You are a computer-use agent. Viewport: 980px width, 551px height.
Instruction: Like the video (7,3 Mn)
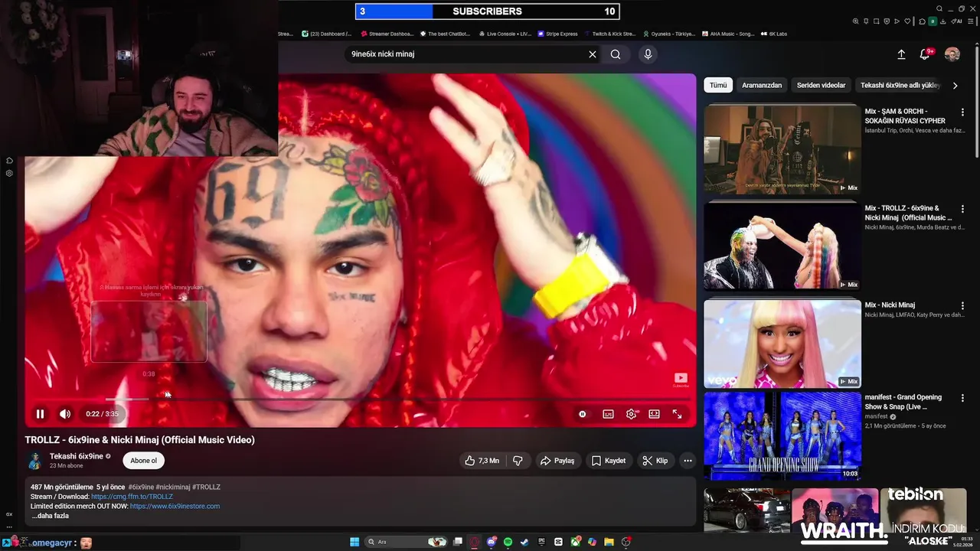tap(482, 461)
